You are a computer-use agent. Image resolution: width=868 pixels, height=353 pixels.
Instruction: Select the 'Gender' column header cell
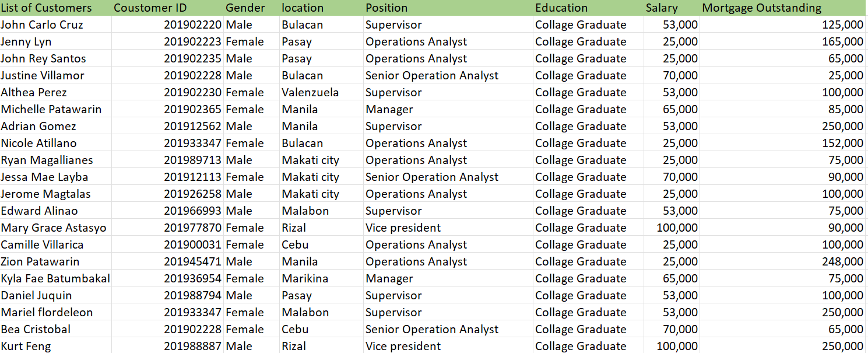coord(252,8)
